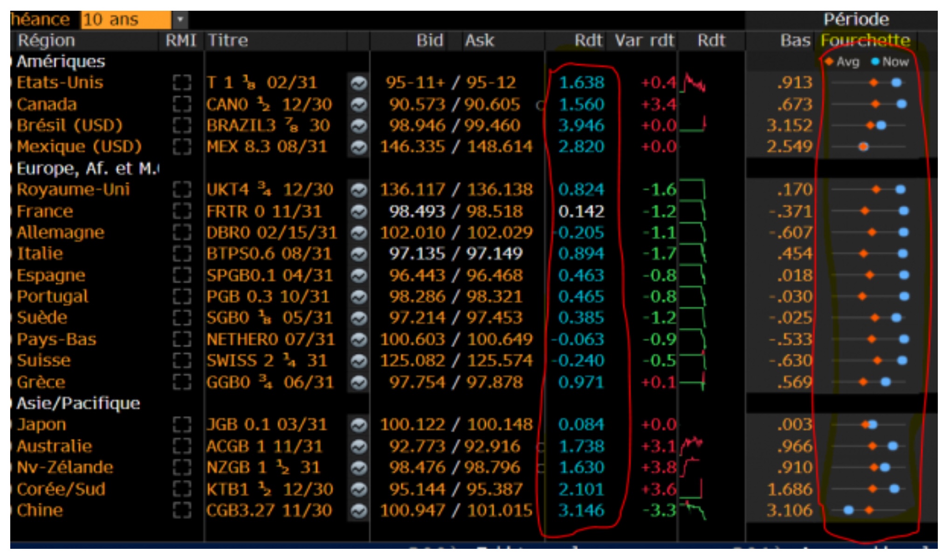Open chart icon for UKT4 12/30 row
949x560 pixels.
coord(358,190)
